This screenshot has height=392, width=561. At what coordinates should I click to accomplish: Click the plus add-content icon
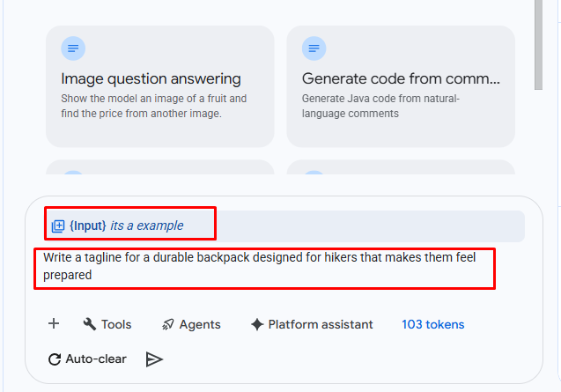[x=54, y=323]
